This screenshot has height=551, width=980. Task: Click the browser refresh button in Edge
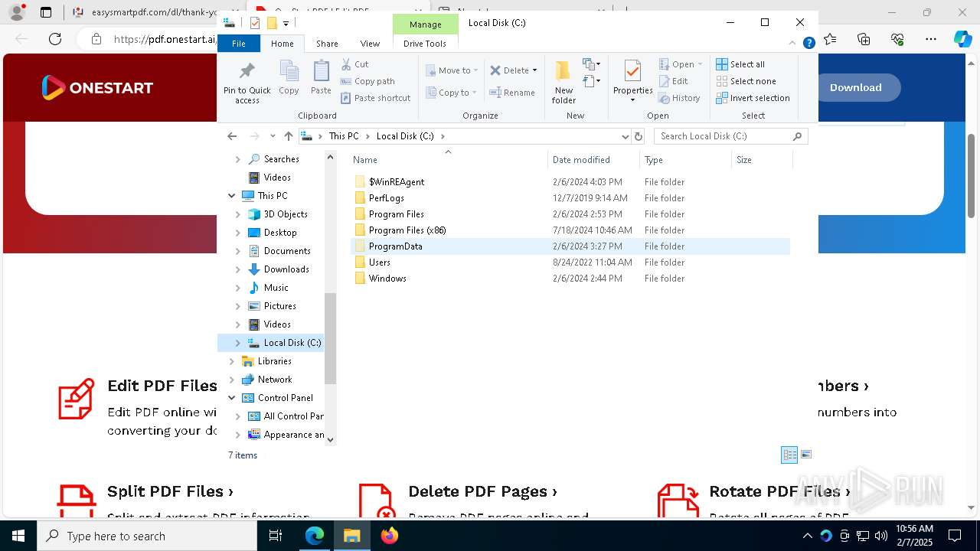point(55,39)
